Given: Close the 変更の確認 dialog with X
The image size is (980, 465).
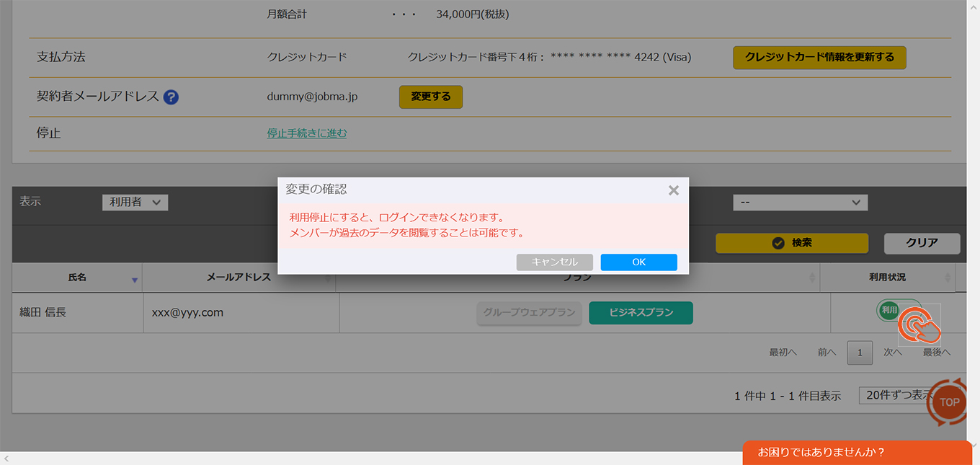Looking at the screenshot, I should [x=674, y=190].
